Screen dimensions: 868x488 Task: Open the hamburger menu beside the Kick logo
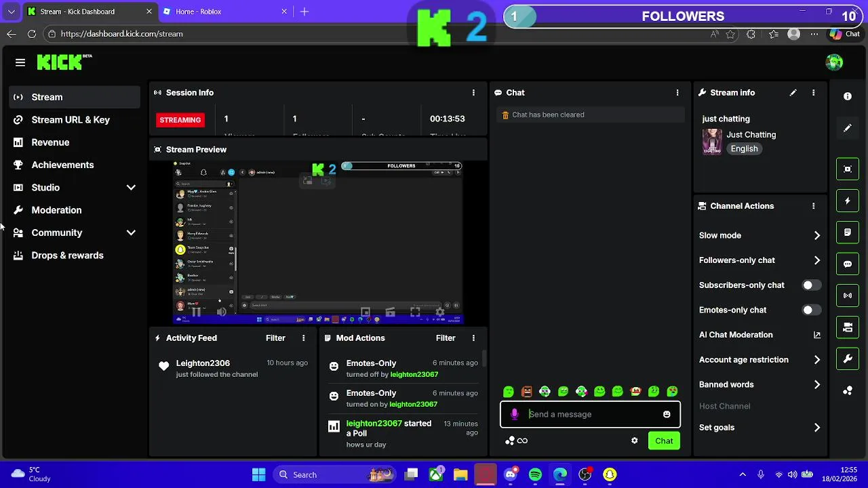(x=20, y=62)
